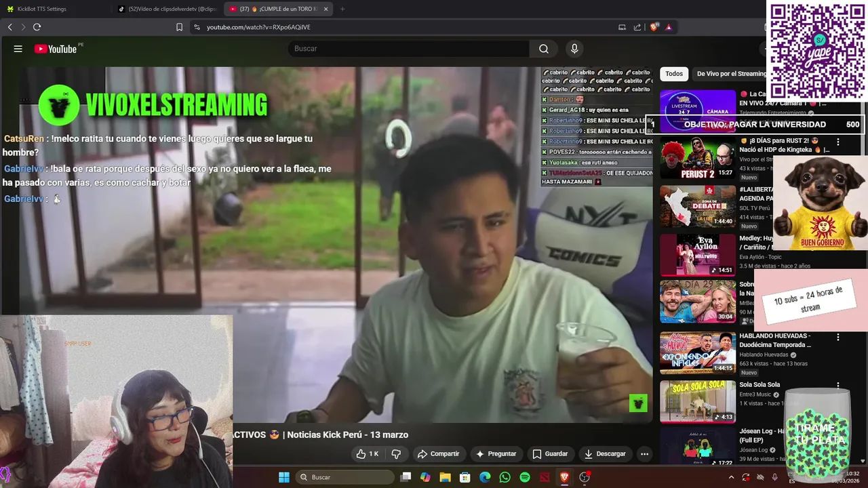Click the share page icon in address bar
This screenshot has height=488, width=868.
(x=637, y=27)
